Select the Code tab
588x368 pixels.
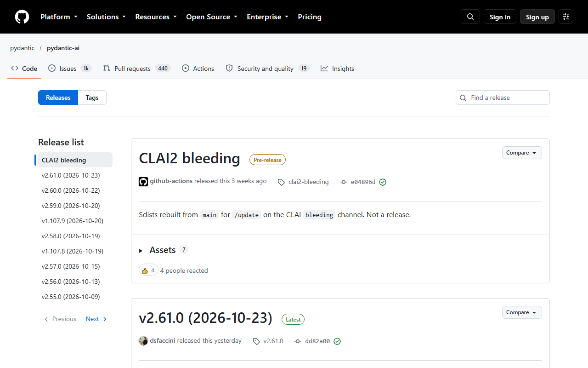(24, 69)
